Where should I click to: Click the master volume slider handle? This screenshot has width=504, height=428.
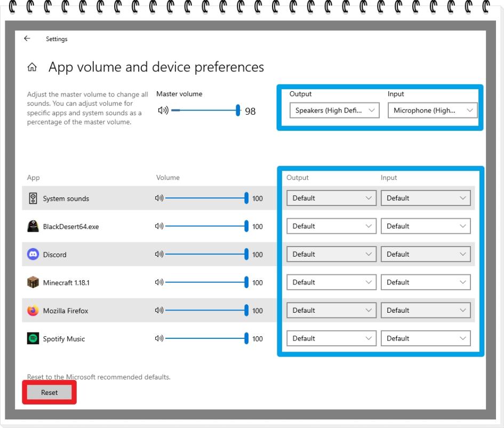(238, 110)
